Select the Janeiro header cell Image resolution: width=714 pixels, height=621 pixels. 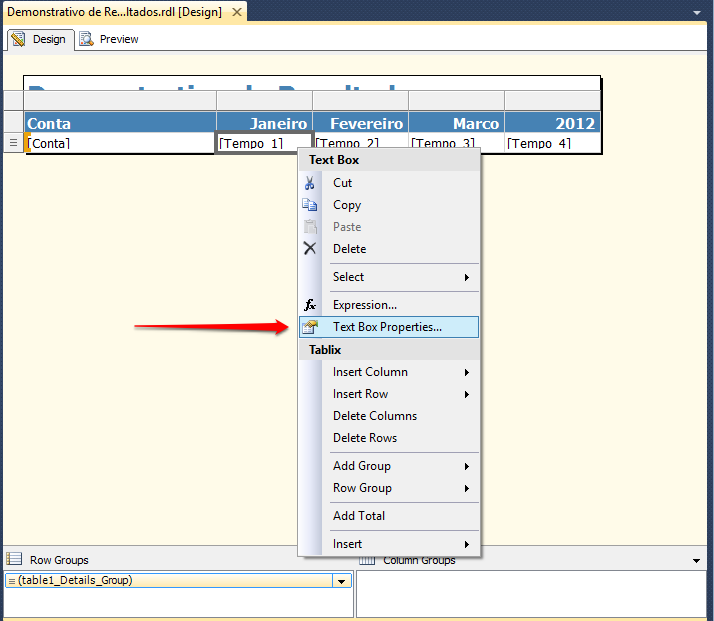265,122
